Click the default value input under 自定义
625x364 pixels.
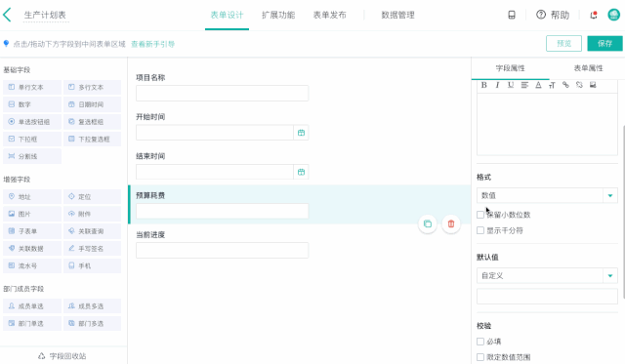547,297
